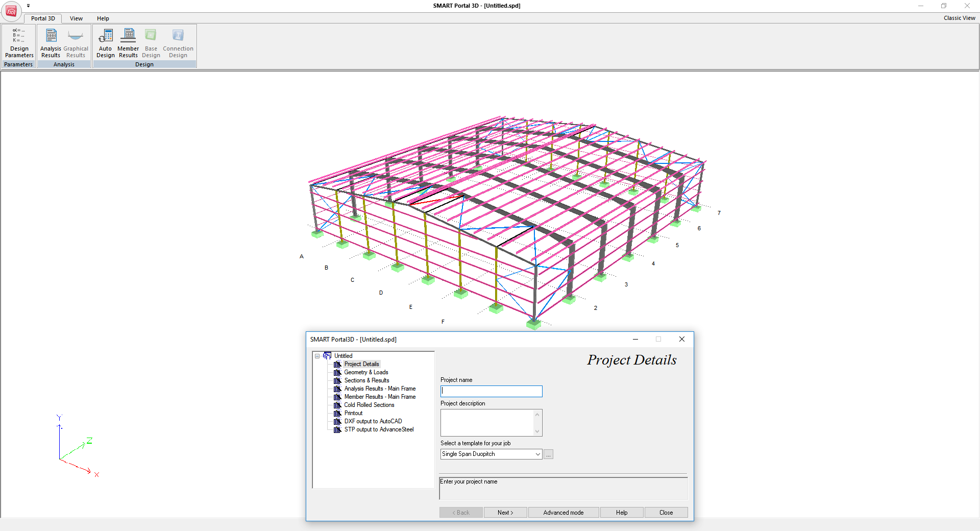Click the icon beside Printout

(337, 413)
